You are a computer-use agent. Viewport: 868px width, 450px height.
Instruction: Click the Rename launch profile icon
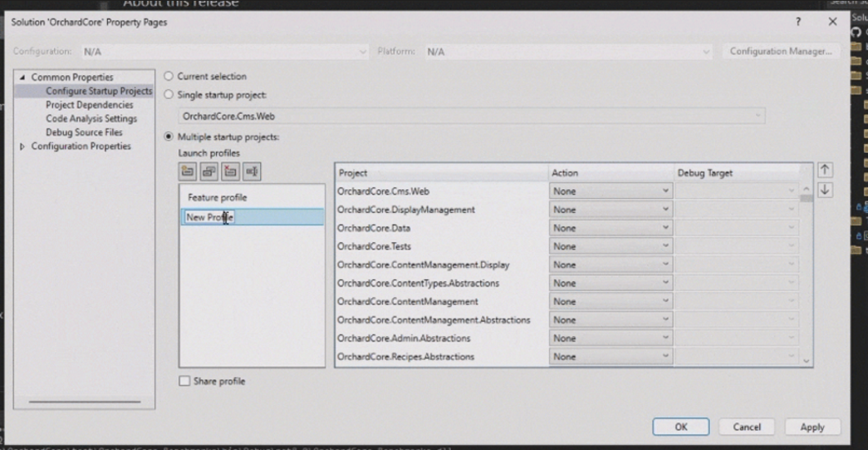[x=252, y=172]
